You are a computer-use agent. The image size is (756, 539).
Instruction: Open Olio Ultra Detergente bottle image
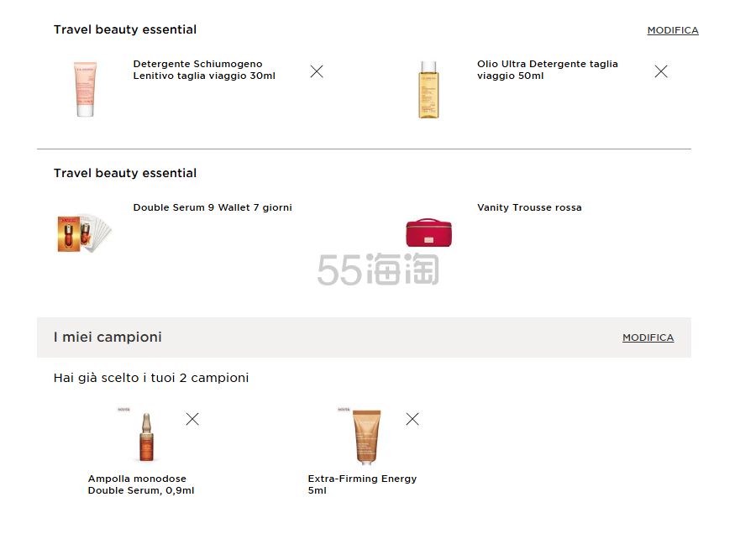(429, 89)
